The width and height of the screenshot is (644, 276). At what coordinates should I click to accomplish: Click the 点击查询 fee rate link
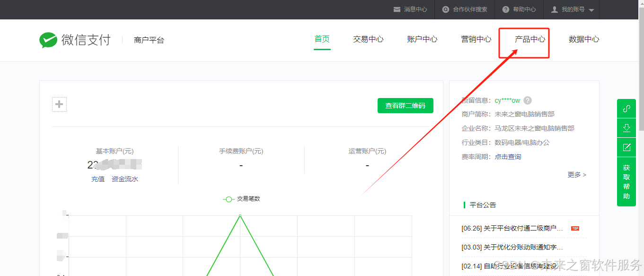point(508,157)
